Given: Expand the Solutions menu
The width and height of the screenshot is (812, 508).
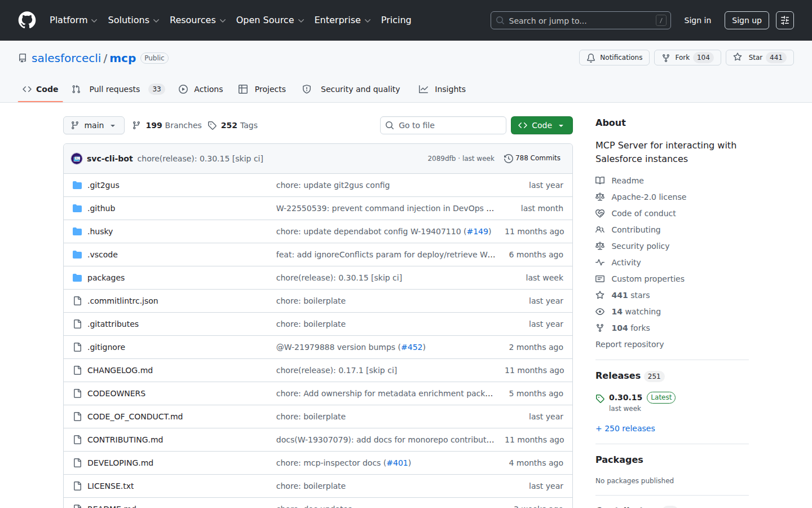Looking at the screenshot, I should (x=134, y=20).
